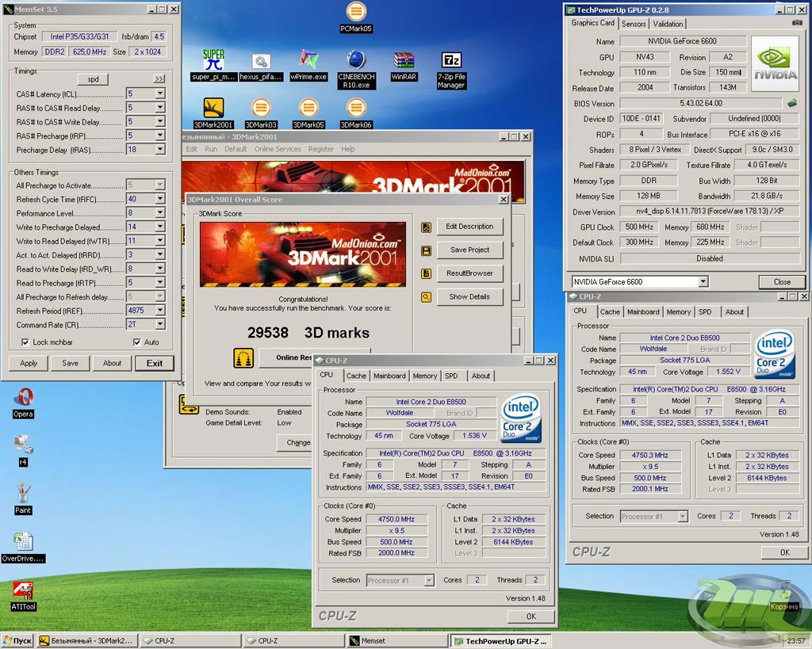Launch the super_pi_mod desktop shortcut

pyautogui.click(x=213, y=65)
